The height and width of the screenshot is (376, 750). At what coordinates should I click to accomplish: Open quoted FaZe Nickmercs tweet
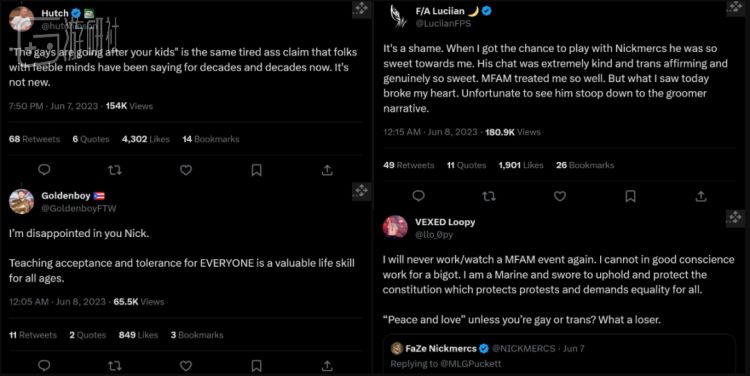[558, 355]
